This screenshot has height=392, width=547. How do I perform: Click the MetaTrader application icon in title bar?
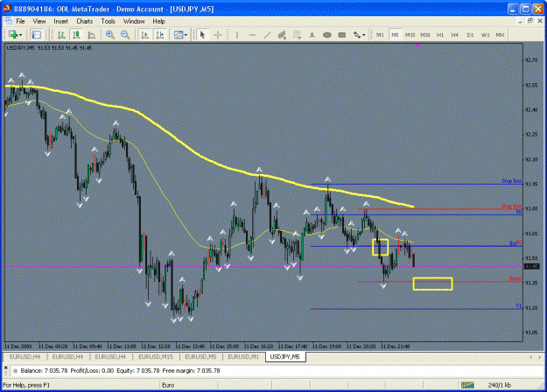pyautogui.click(x=7, y=9)
